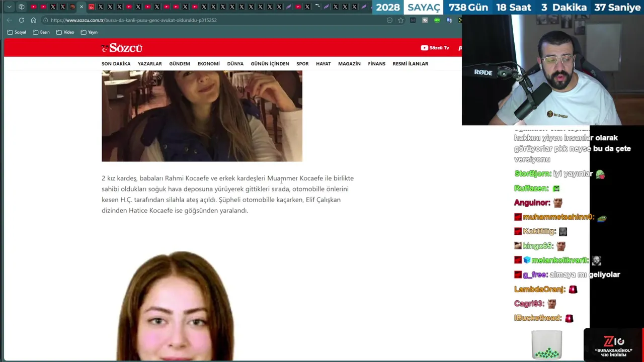Viewport: 644px width, 362px height.
Task: Click the grey square extension icon
Action: click(425, 20)
